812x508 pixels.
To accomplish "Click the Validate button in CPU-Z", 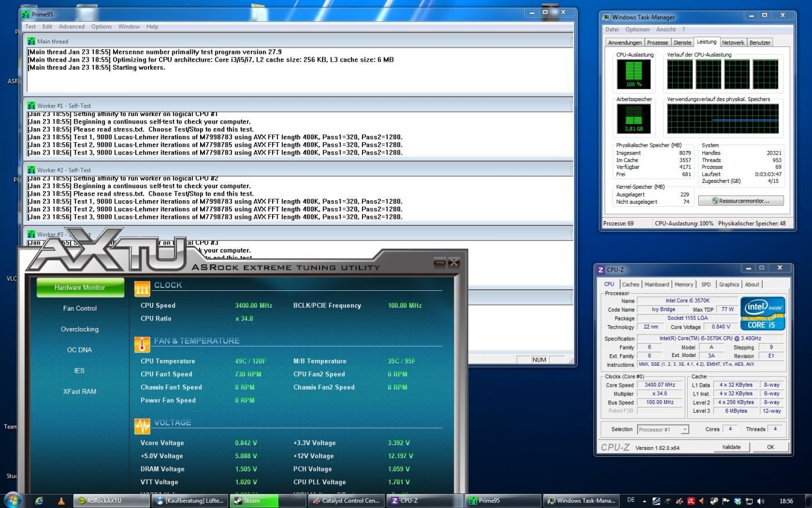I will (731, 447).
